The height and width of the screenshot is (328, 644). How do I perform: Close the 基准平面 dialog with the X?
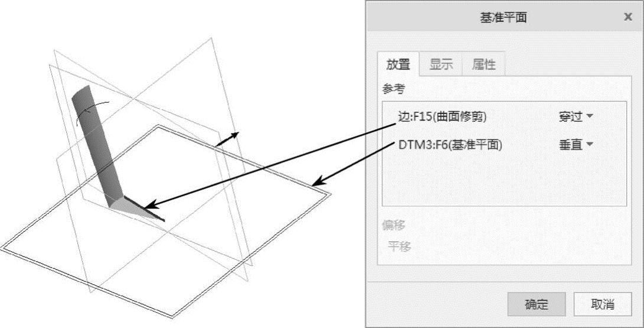627,17
